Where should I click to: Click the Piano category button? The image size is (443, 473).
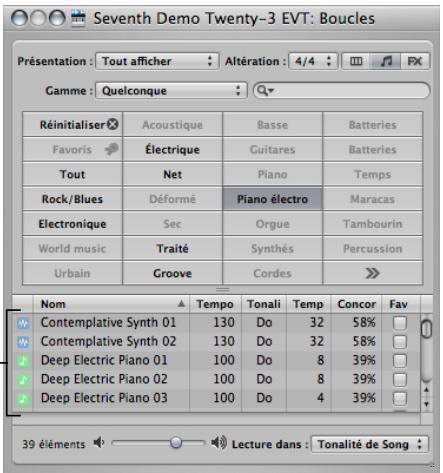(272, 174)
